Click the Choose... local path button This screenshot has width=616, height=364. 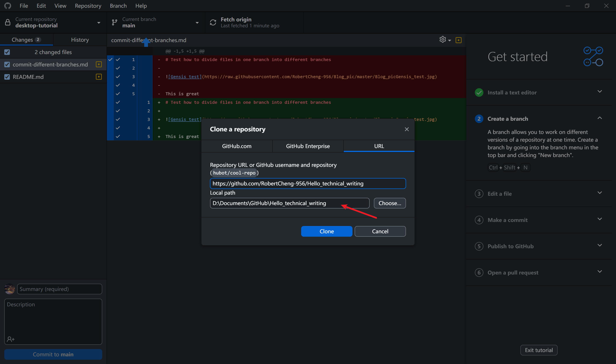pyautogui.click(x=389, y=203)
